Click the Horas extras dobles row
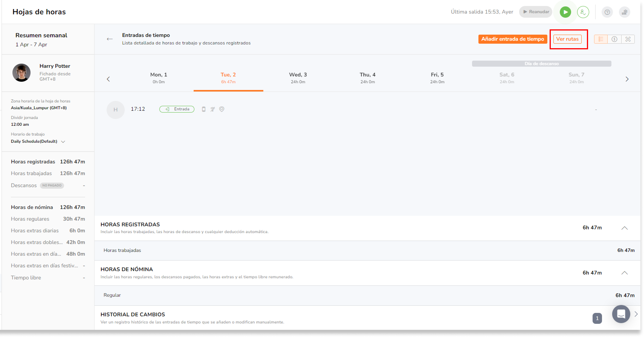Screen dimensions: 644x337 [48, 242]
